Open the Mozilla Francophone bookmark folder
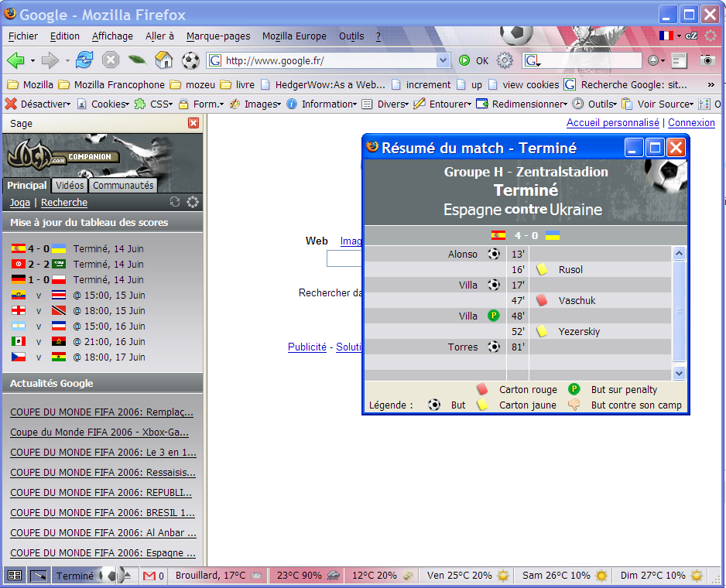The width and height of the screenshot is (726, 588). point(111,85)
